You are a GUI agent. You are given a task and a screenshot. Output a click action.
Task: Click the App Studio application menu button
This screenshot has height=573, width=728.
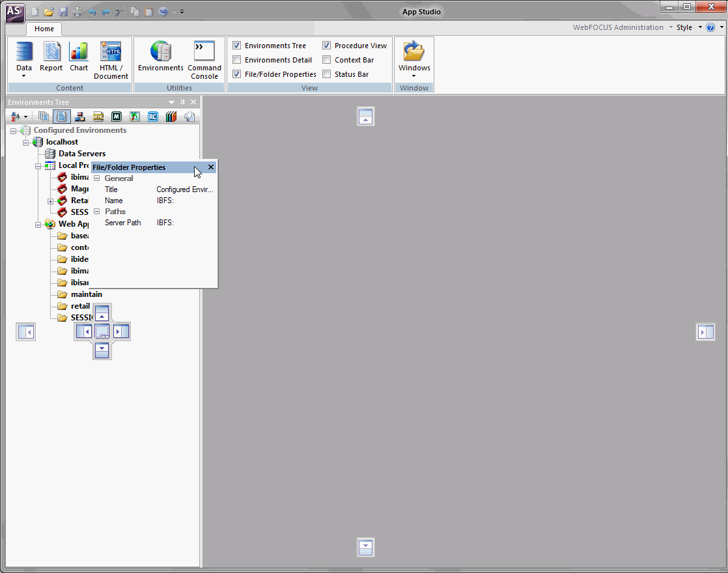(x=15, y=12)
